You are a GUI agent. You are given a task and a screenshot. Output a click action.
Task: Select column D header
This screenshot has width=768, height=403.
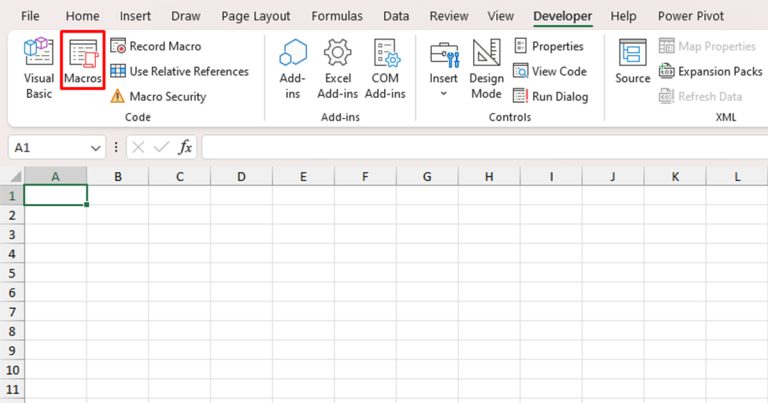(241, 177)
